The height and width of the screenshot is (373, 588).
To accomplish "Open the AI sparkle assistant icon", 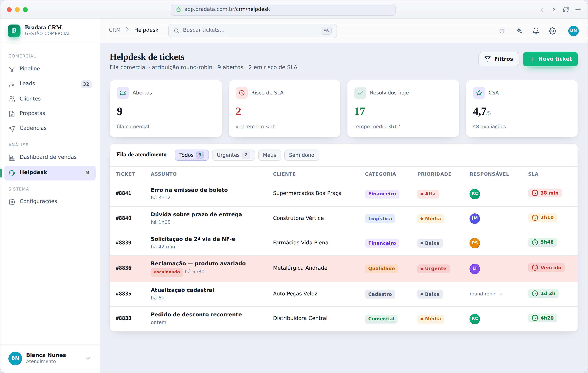I will (519, 31).
